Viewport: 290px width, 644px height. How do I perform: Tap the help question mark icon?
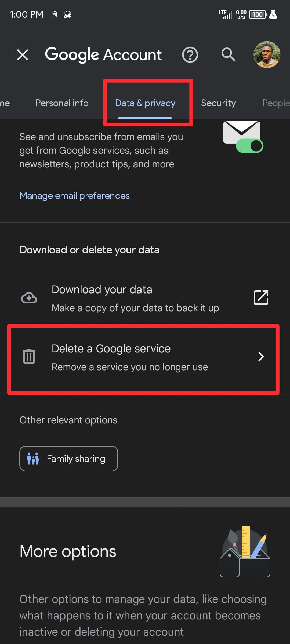point(190,55)
